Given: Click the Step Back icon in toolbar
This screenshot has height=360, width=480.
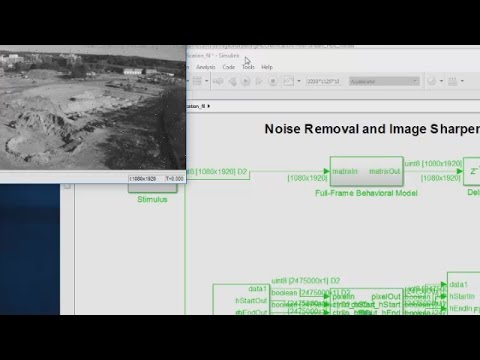Looking at the screenshot, I should click(x=232, y=81).
